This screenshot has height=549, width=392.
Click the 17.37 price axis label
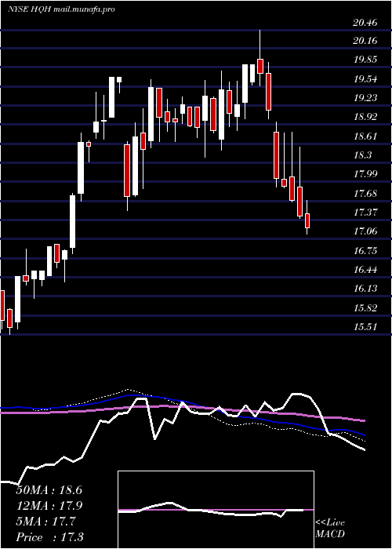point(365,213)
